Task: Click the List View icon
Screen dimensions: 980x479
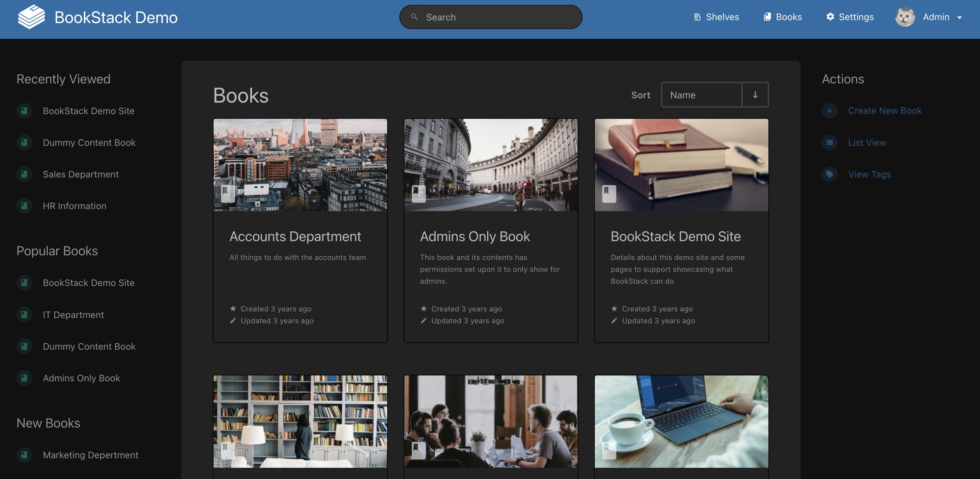Action: [x=829, y=143]
